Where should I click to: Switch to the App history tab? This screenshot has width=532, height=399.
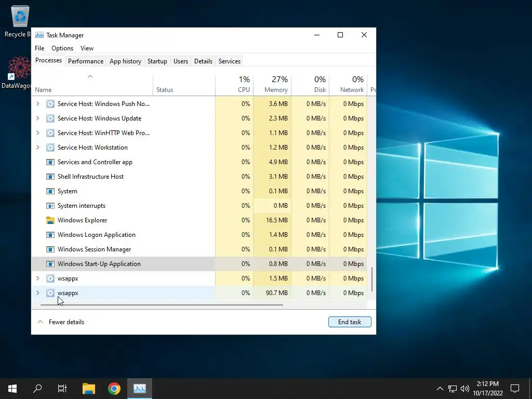point(125,61)
